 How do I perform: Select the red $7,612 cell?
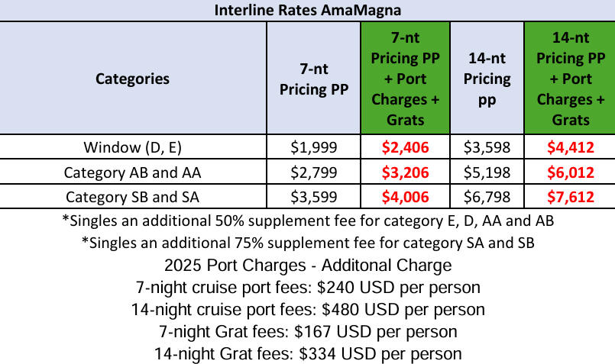(x=570, y=197)
